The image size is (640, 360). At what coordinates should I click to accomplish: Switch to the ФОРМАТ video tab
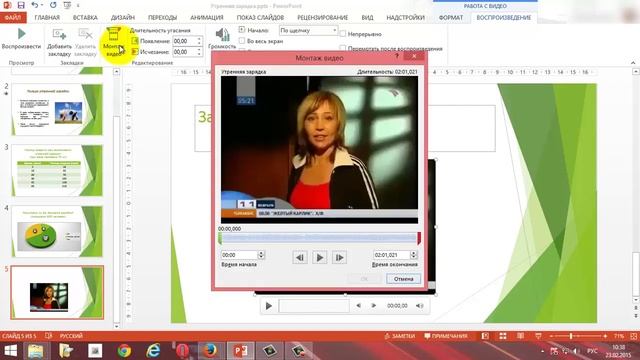coord(451,18)
